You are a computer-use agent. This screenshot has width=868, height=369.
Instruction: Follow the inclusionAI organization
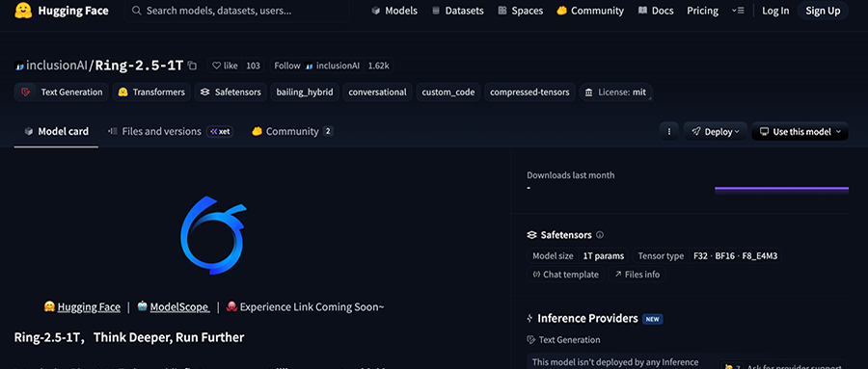[287, 66]
